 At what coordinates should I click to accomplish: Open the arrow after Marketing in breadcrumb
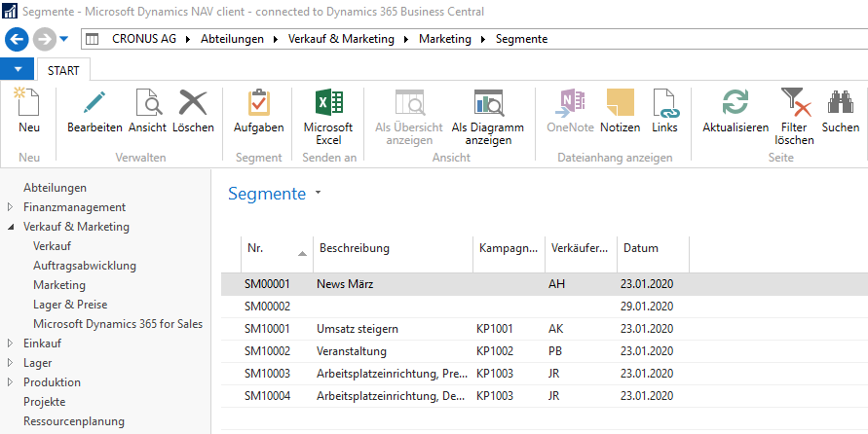point(483,39)
